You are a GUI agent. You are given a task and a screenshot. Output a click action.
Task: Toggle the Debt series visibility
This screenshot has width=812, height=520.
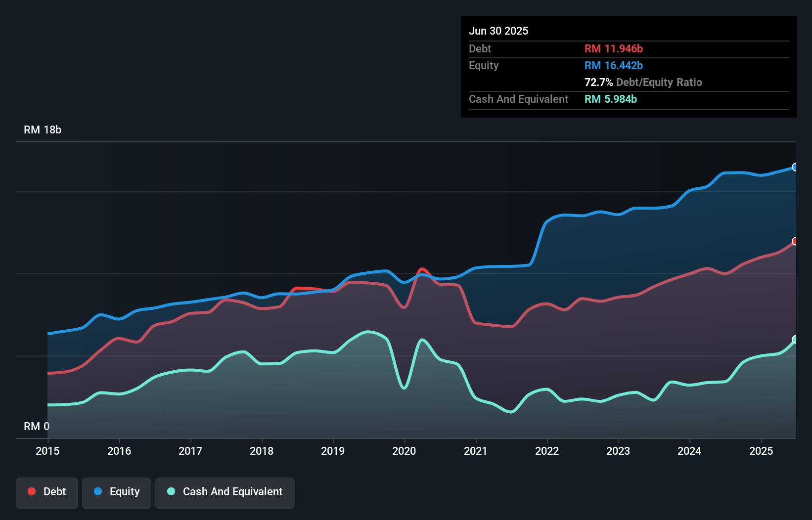pyautogui.click(x=47, y=492)
